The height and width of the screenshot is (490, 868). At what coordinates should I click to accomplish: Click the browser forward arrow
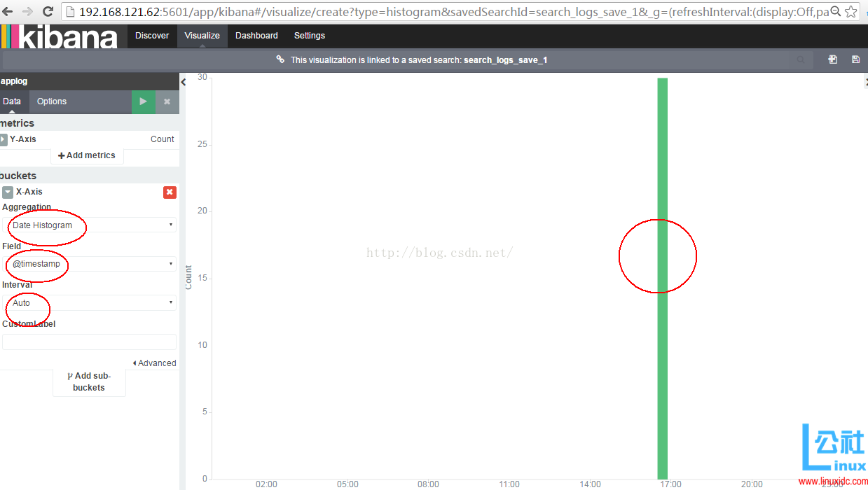coord(28,11)
